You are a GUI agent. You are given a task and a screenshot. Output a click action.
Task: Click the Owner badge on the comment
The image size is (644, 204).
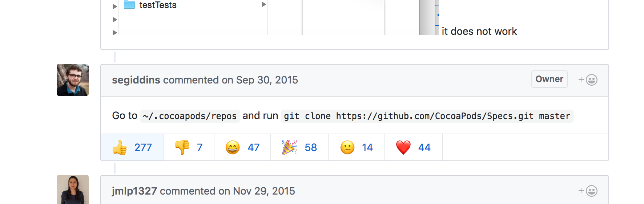click(x=549, y=79)
